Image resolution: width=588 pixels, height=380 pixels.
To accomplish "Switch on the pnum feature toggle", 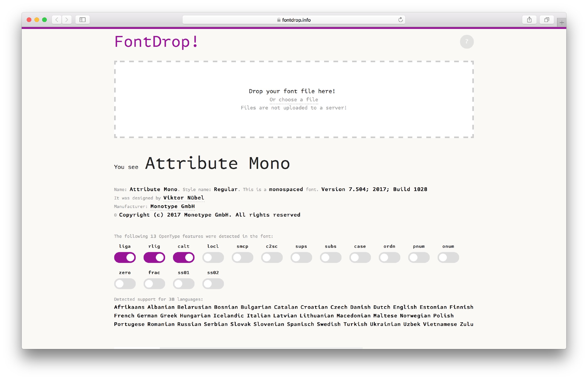I will tap(419, 257).
